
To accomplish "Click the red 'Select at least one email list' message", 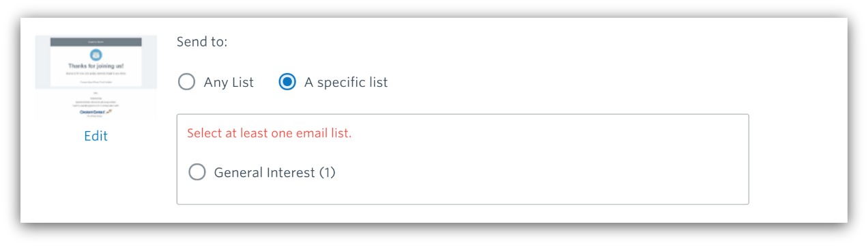I will point(270,133).
